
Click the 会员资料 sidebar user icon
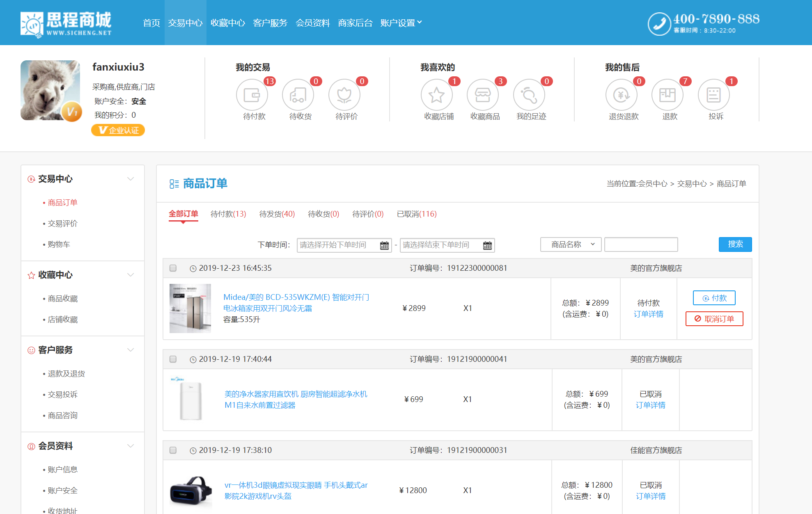[x=31, y=446]
